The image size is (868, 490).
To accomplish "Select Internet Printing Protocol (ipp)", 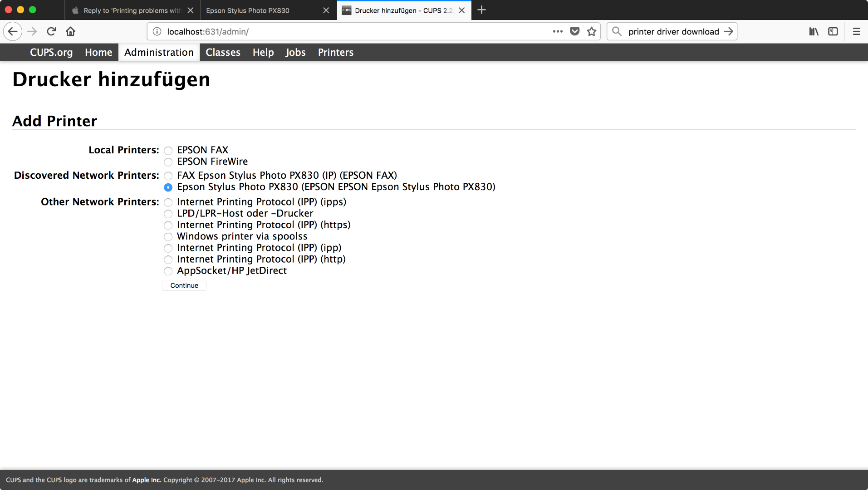I will pyautogui.click(x=168, y=248).
